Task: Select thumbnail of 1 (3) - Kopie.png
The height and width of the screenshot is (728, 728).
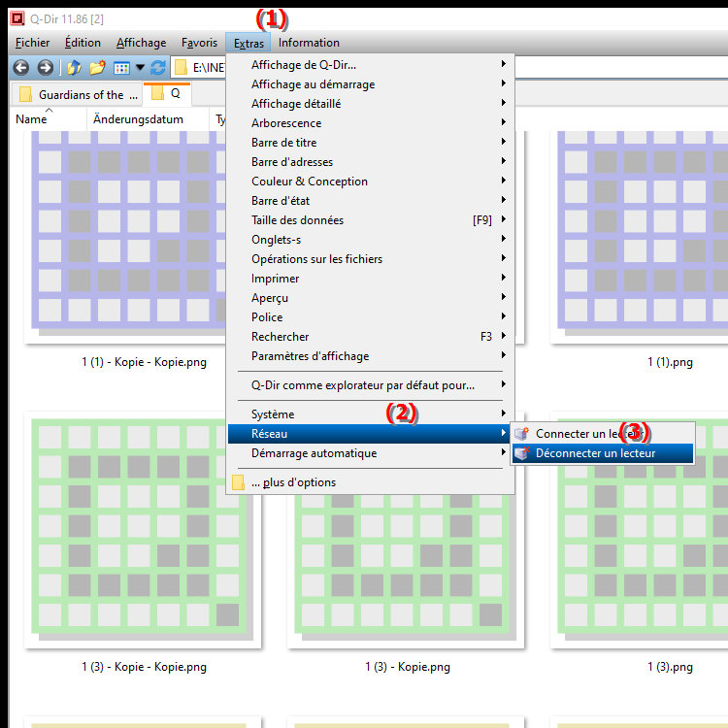Action: click(x=406, y=571)
